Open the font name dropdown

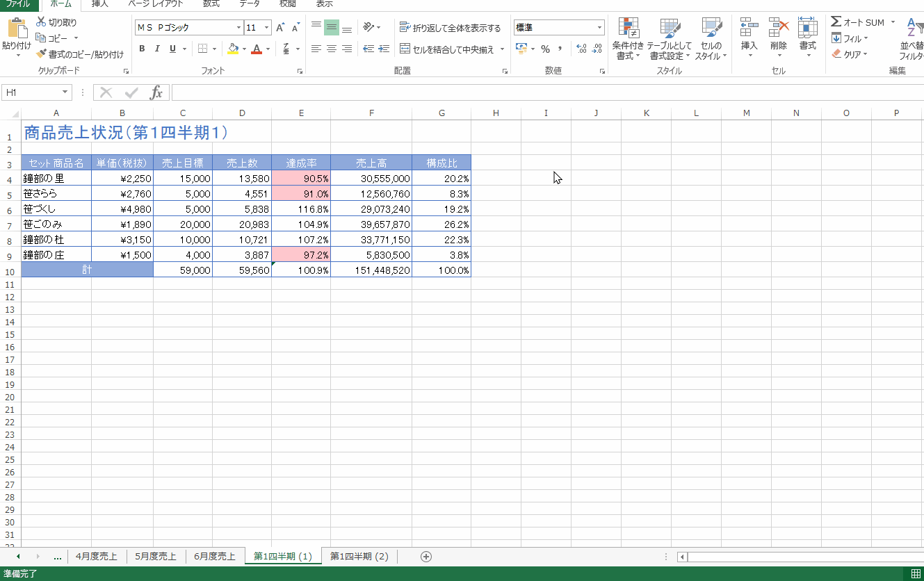coord(238,28)
